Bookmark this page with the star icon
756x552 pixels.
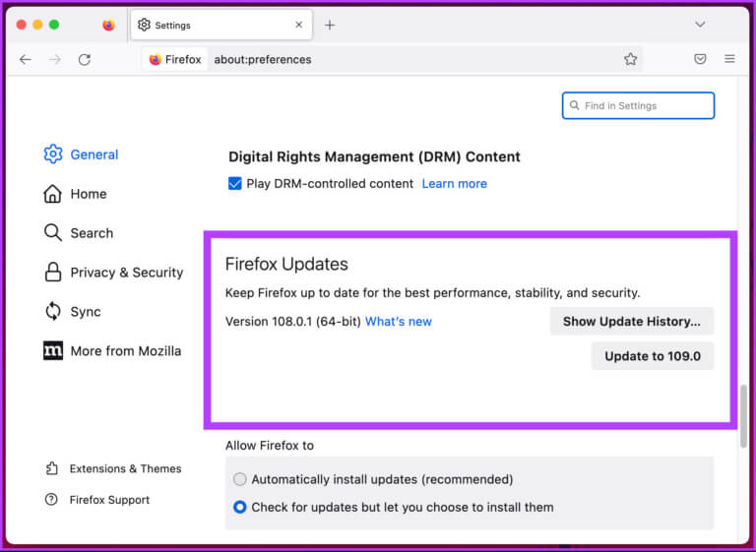coord(630,59)
